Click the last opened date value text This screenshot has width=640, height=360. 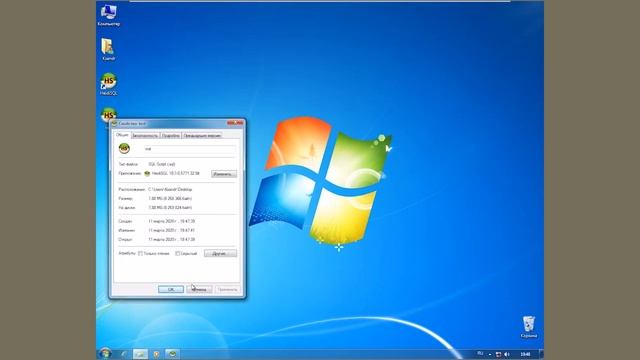(x=172, y=240)
